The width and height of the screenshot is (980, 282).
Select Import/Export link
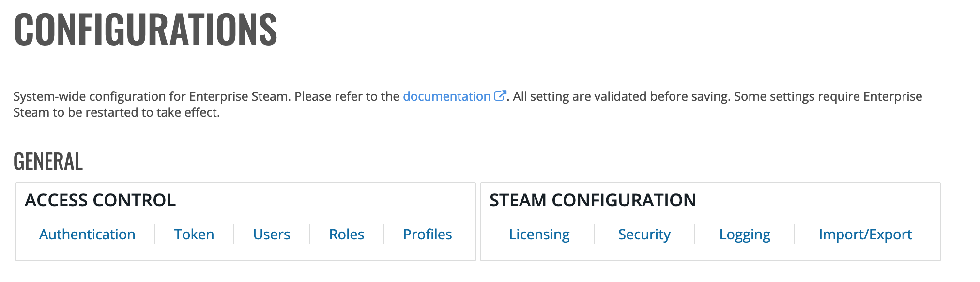tap(865, 235)
